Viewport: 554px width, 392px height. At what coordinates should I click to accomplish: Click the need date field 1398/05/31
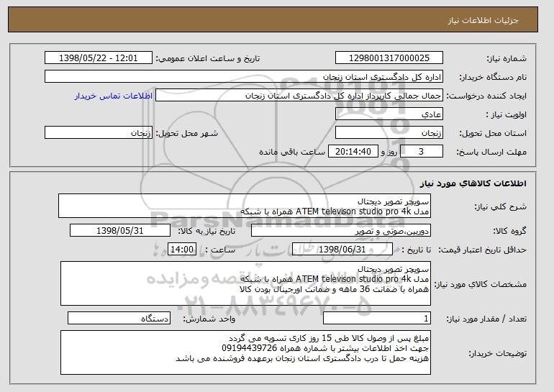120,231
